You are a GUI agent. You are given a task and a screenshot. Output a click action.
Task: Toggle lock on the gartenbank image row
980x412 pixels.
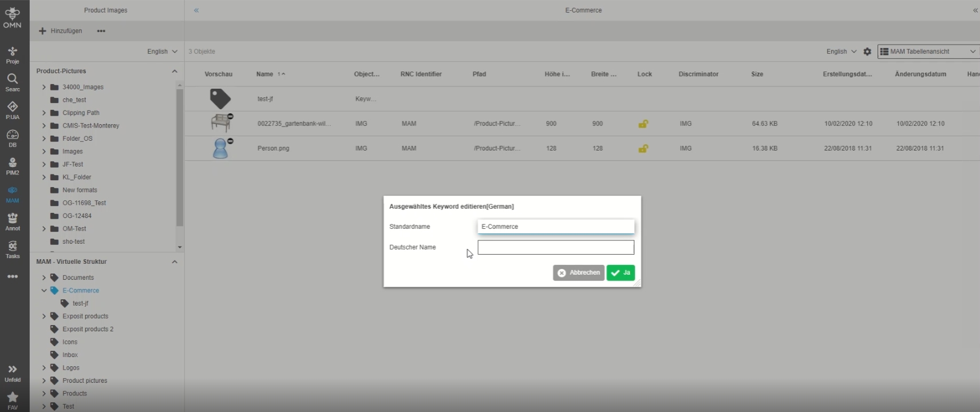(643, 124)
